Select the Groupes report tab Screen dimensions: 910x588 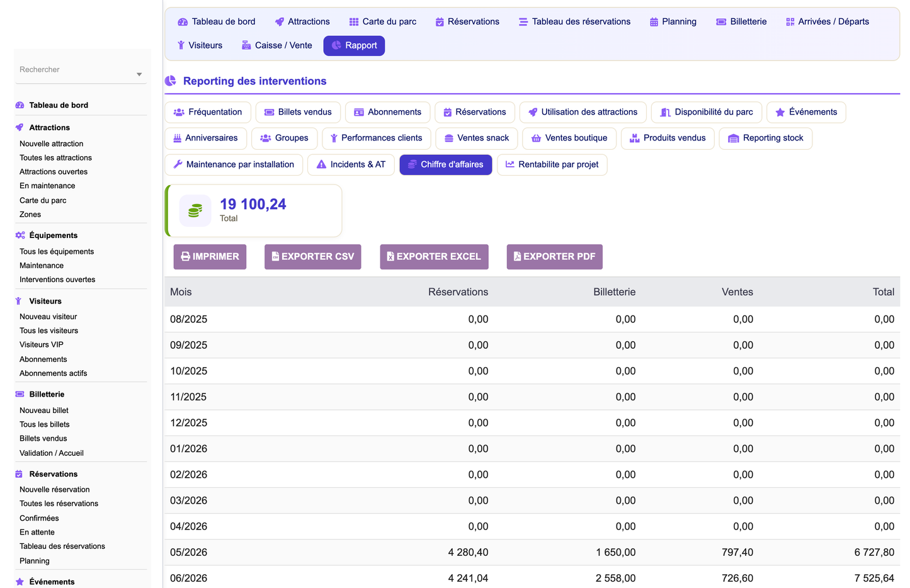285,138
